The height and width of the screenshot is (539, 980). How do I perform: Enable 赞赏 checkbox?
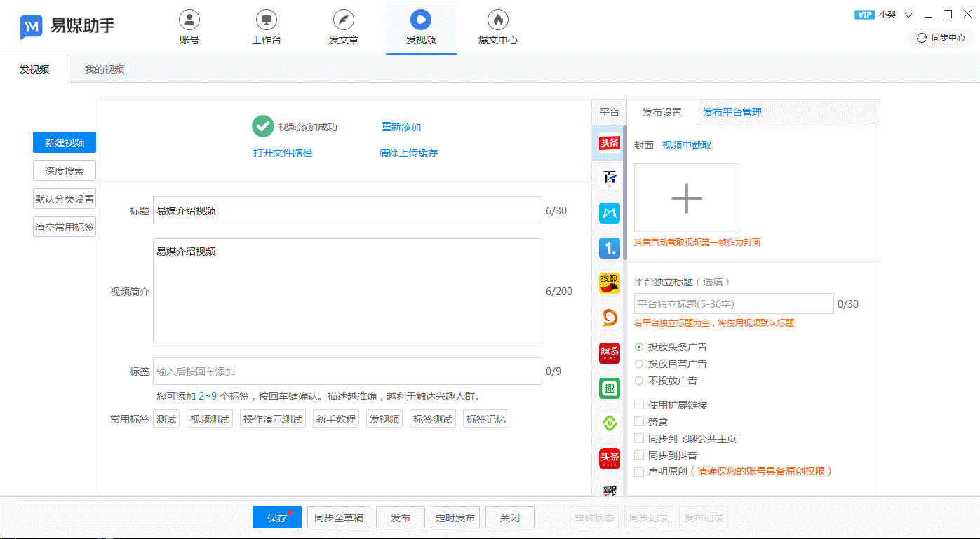click(x=639, y=421)
